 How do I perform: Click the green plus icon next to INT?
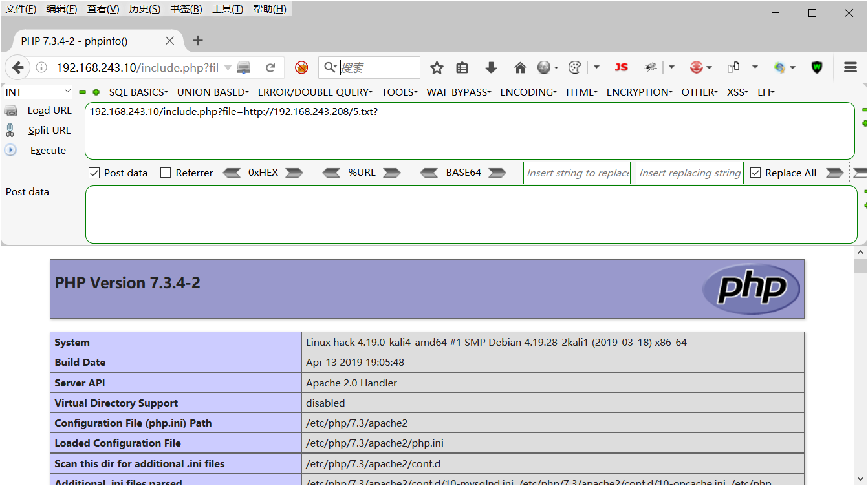(x=96, y=92)
